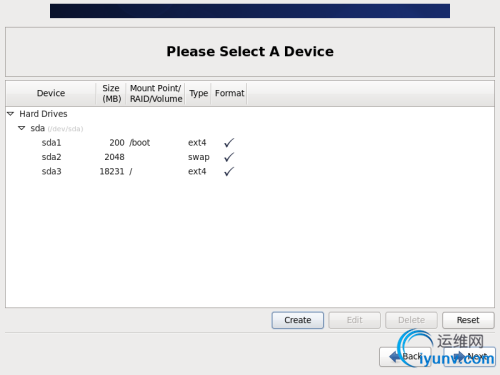Select the sda1 partition row

(x=250, y=143)
